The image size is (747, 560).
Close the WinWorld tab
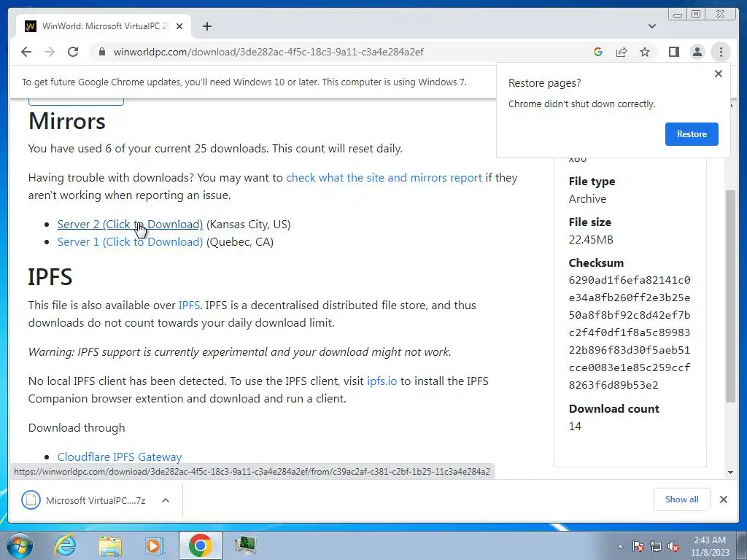(179, 27)
